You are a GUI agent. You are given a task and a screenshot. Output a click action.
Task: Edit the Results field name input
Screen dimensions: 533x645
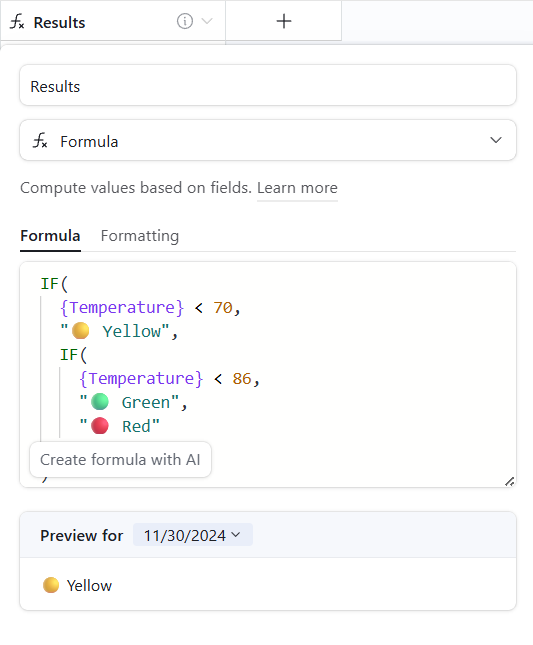268,86
